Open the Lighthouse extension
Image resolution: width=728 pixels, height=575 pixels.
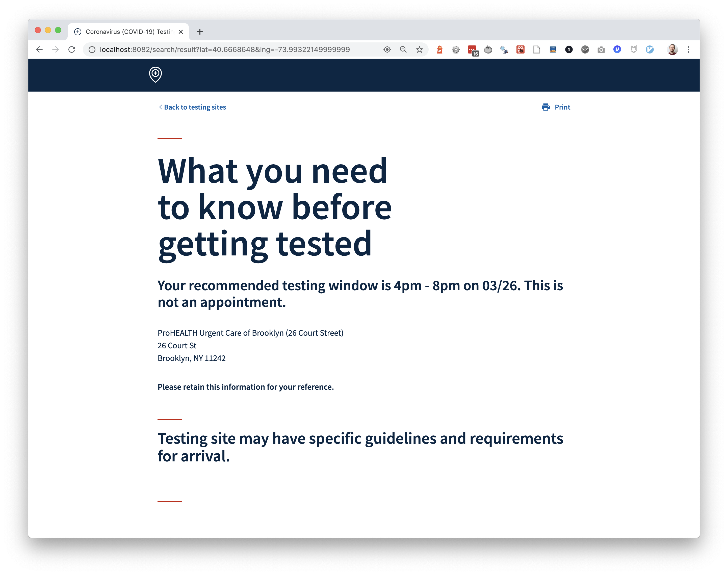pos(439,50)
